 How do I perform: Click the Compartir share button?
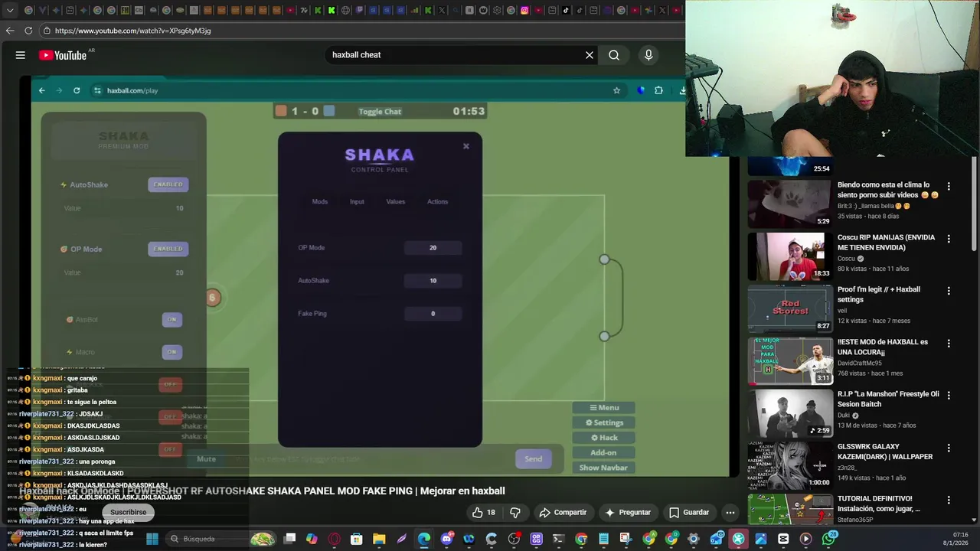563,512
